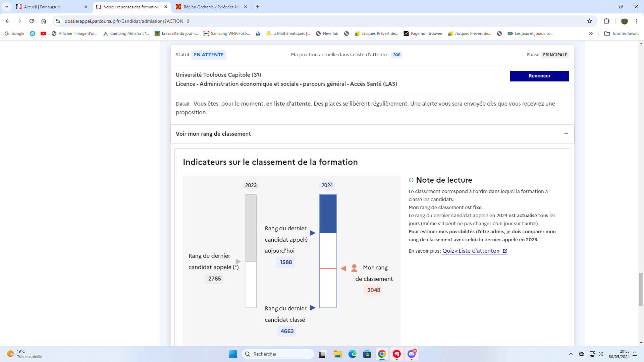The height and width of the screenshot is (362, 644).
Task: Open the weather widget Très ensoleillé
Action: 25,354
